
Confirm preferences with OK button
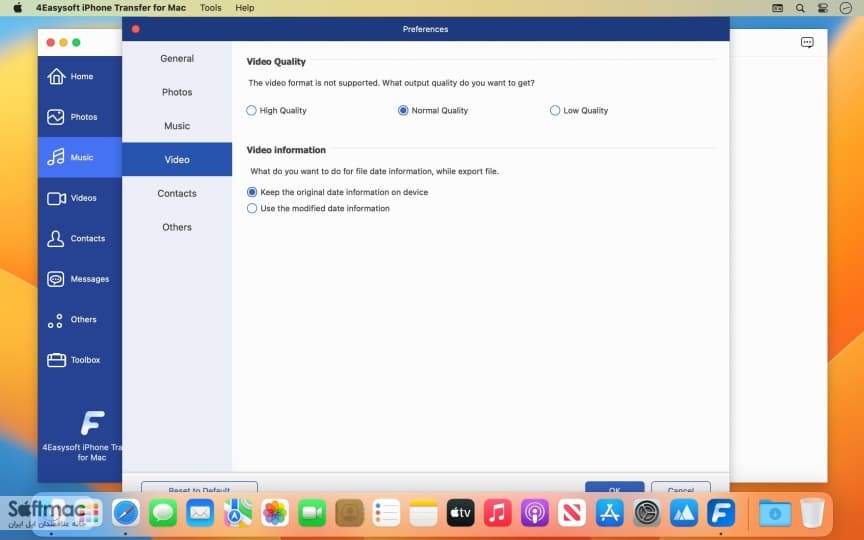click(614, 487)
